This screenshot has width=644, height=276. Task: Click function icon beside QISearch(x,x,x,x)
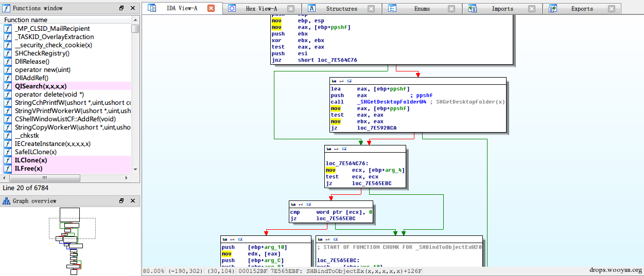pos(8,86)
